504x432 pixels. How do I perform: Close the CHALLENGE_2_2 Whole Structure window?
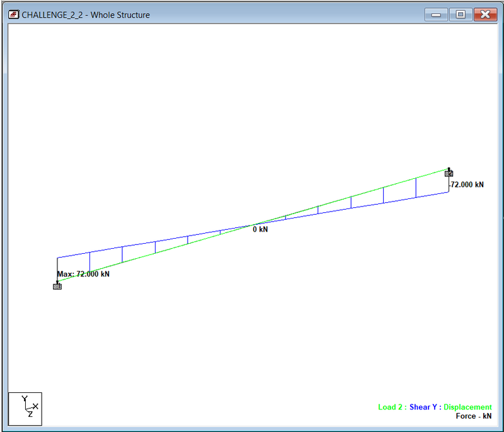pyautogui.click(x=485, y=14)
